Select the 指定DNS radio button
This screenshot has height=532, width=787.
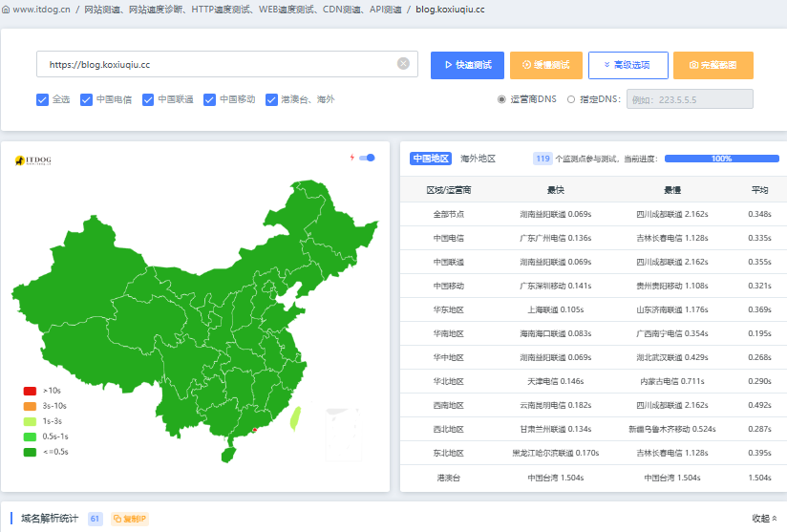pyautogui.click(x=571, y=99)
